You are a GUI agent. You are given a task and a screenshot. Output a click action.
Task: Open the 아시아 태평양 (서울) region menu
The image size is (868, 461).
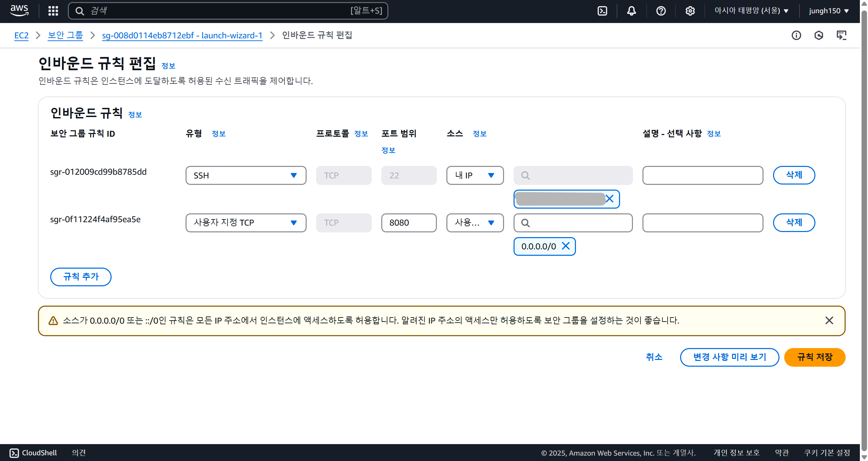(x=751, y=11)
